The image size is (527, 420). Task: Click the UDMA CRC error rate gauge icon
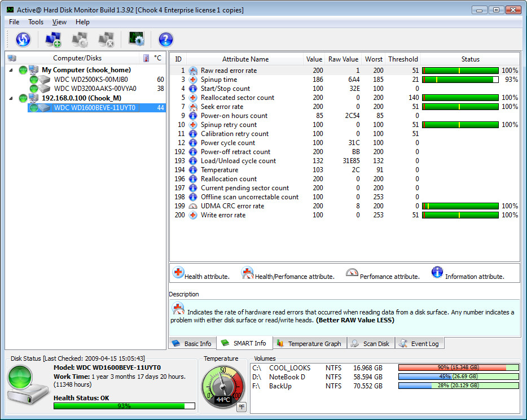coord(193,206)
